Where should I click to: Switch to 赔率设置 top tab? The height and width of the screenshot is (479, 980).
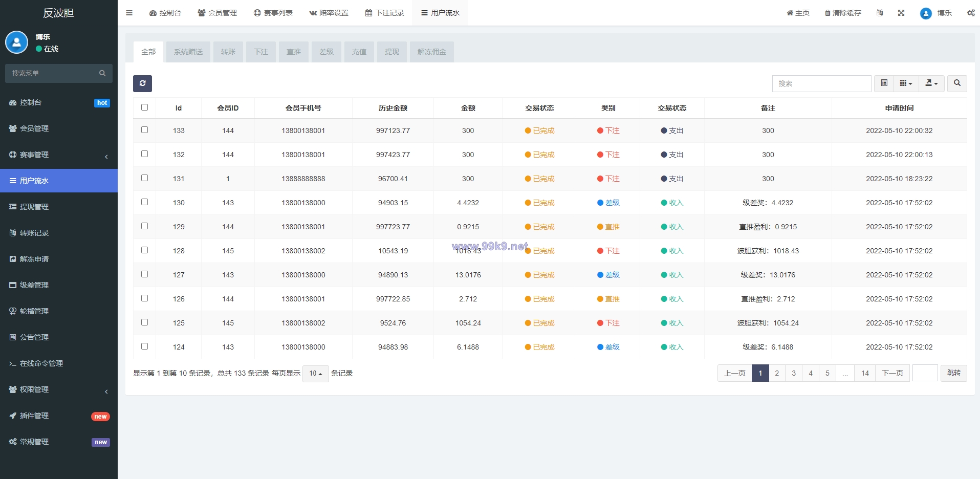tap(329, 13)
